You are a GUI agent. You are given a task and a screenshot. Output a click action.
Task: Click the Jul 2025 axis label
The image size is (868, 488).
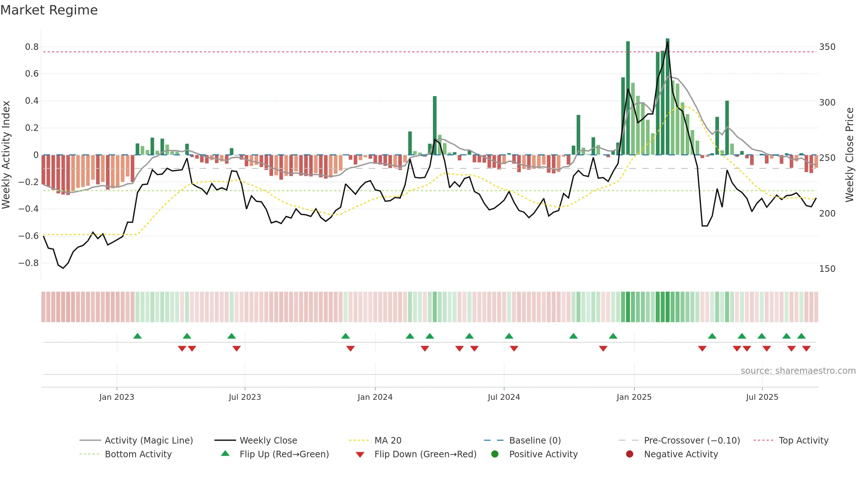coord(762,397)
